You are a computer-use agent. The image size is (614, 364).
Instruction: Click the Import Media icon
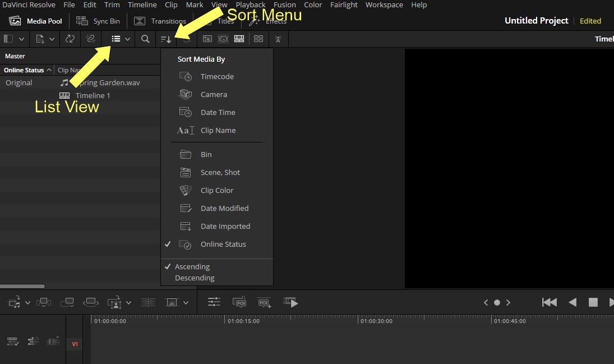[40, 39]
